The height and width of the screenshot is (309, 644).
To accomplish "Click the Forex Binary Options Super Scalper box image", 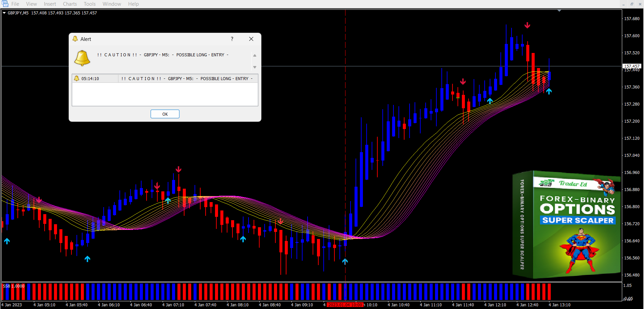I will point(566,225).
